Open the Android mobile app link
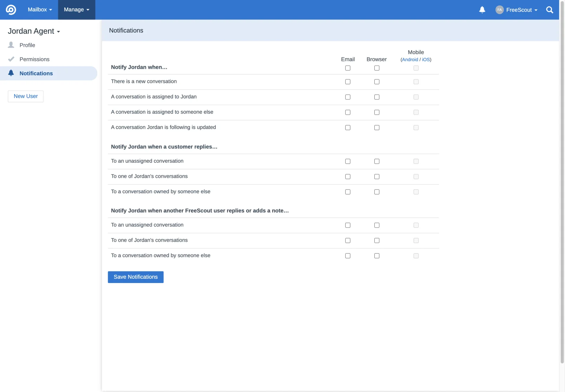The height and width of the screenshot is (392, 565). [x=410, y=60]
